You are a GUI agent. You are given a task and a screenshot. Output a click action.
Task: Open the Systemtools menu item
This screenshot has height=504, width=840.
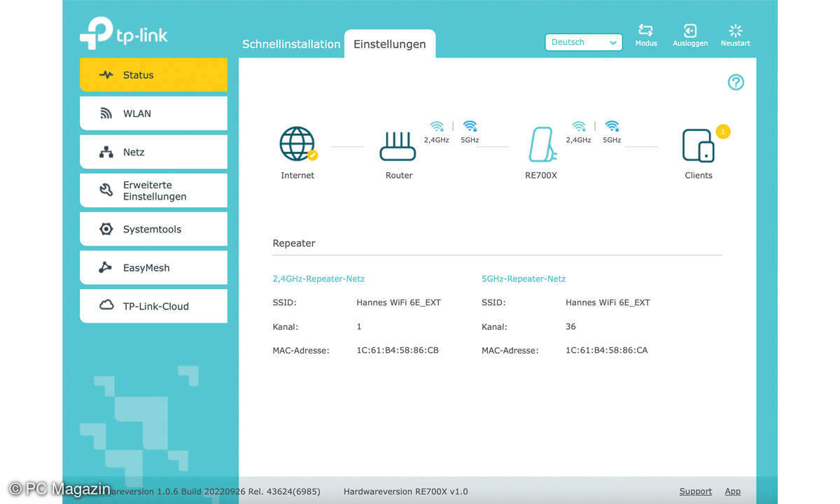153,229
